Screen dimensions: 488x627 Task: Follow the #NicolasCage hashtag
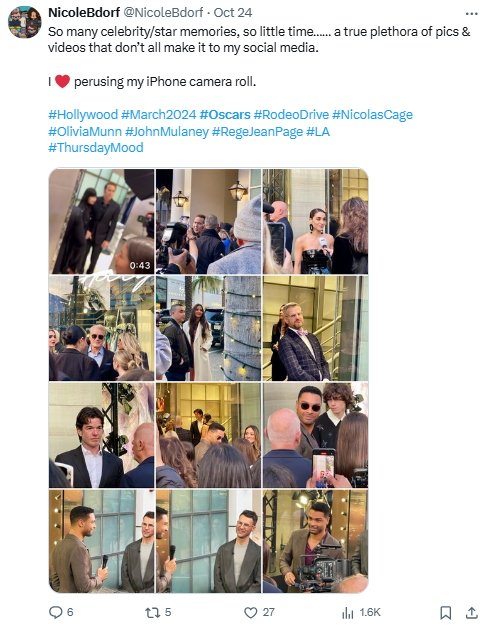(x=372, y=115)
